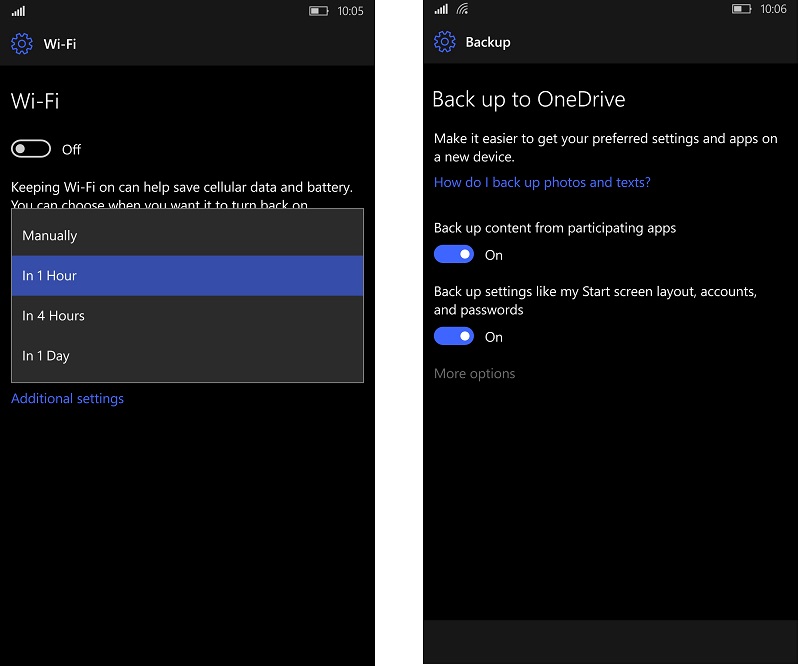Tap the 10:06 clock in the status bar
The height and width of the screenshot is (666, 800).
point(773,9)
